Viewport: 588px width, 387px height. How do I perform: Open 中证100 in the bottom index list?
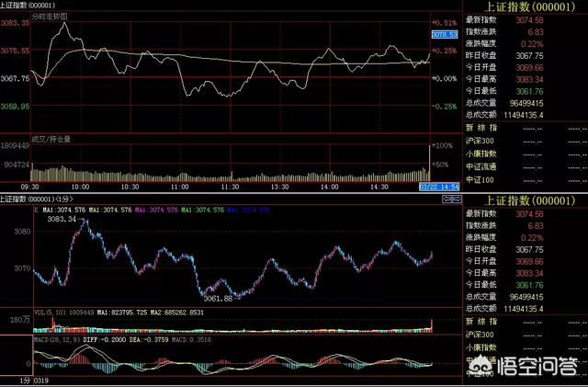tap(479, 375)
